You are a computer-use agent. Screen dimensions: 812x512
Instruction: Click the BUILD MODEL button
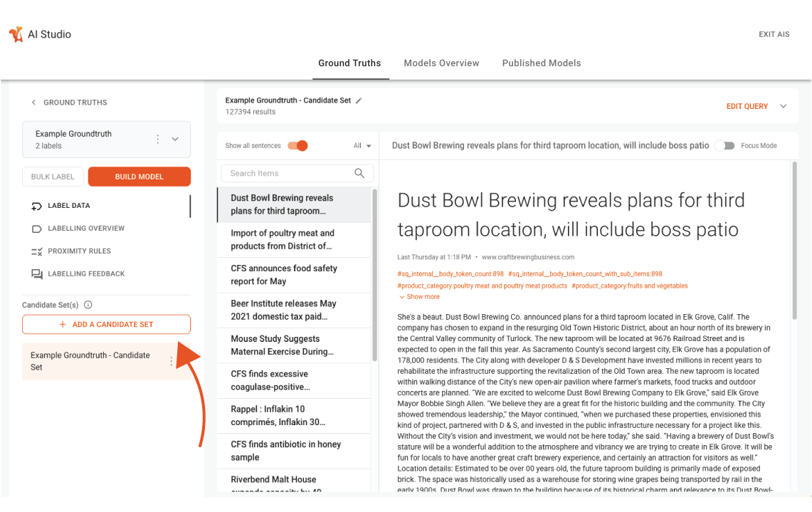coord(139,177)
